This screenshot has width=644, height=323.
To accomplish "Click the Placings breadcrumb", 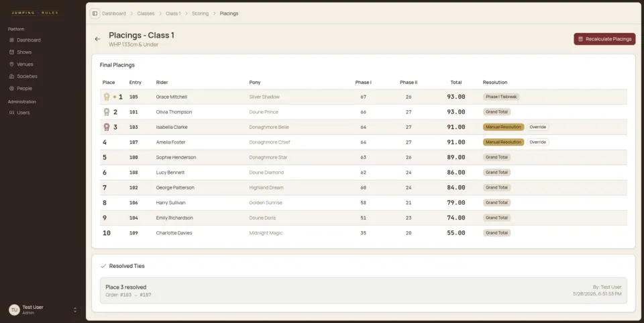I will tap(229, 13).
